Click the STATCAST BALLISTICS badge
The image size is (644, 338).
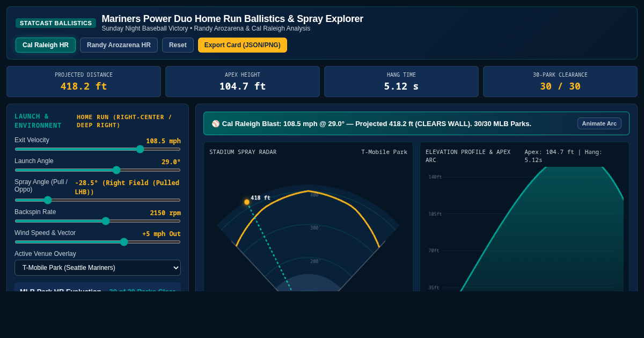point(56,23)
